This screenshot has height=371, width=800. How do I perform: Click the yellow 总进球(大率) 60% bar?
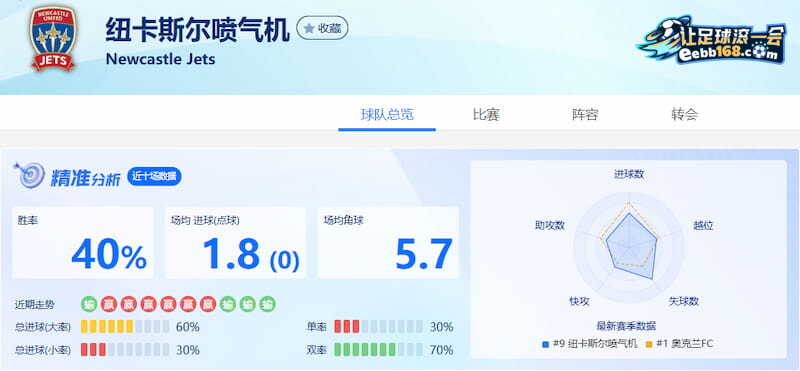click(x=125, y=327)
